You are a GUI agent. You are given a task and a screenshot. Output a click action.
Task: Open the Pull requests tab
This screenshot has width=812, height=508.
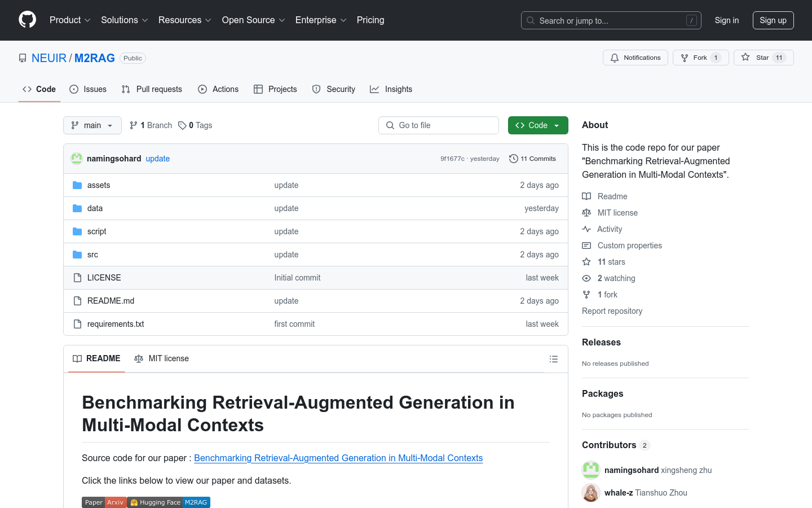152,89
